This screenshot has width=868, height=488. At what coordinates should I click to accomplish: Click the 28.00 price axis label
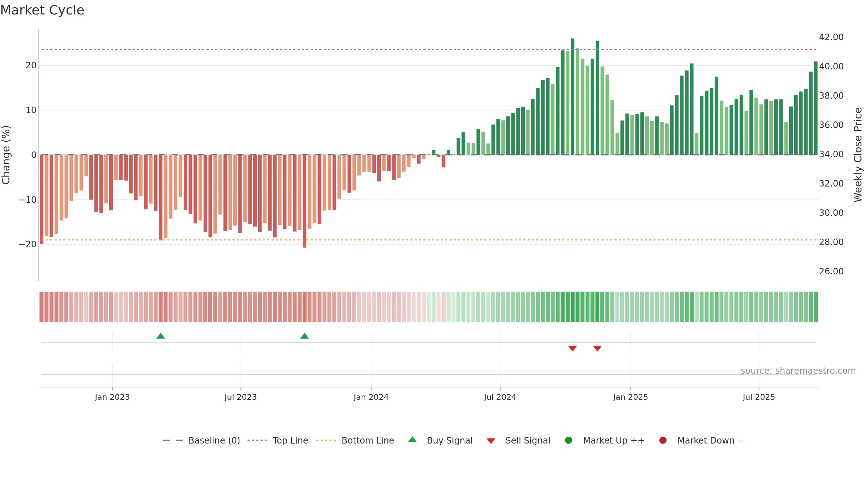(831, 242)
